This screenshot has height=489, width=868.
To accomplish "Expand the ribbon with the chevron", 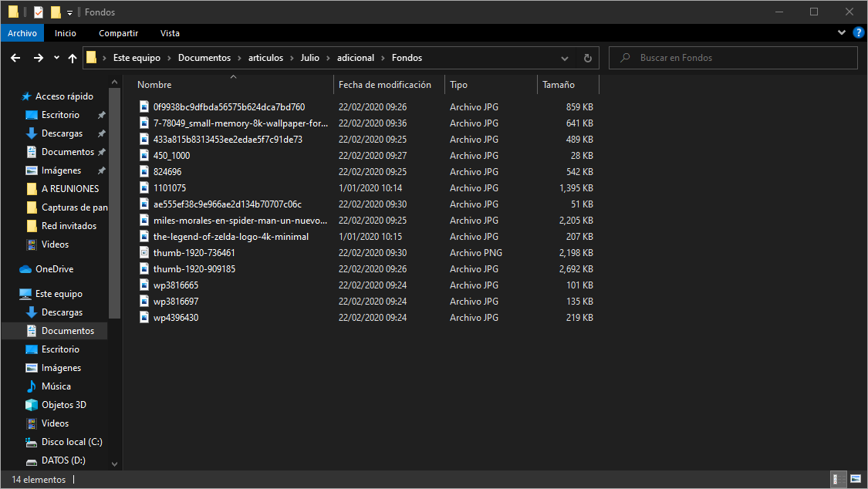I will (x=842, y=33).
